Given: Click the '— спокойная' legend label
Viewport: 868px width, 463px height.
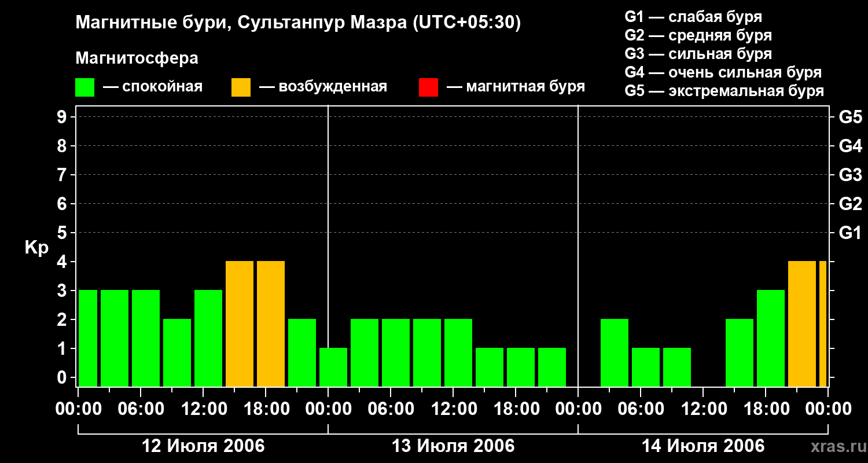Looking at the screenshot, I should [153, 87].
